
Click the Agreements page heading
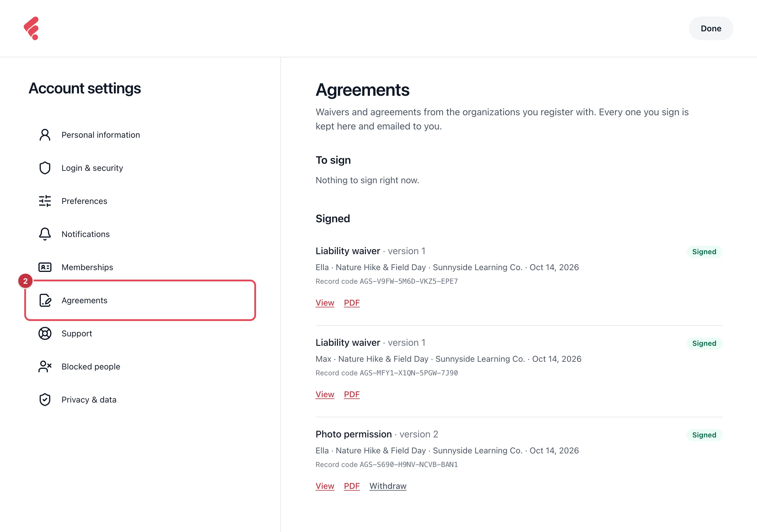point(362,90)
